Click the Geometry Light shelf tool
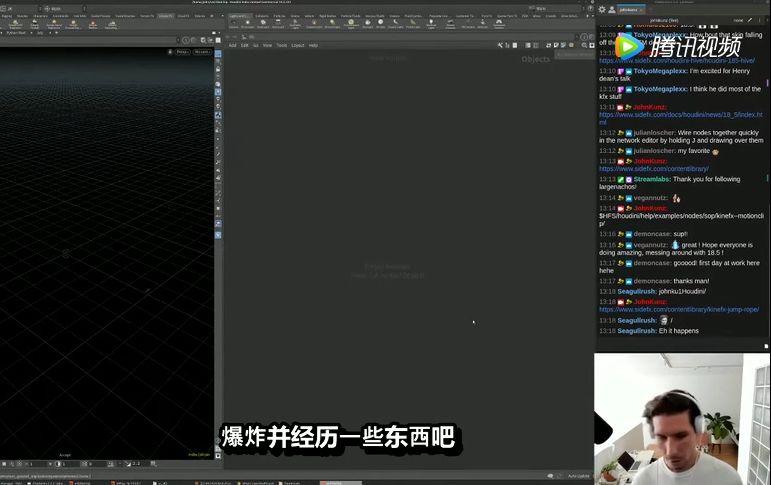The width and height of the screenshot is (771, 485). tap(295, 24)
